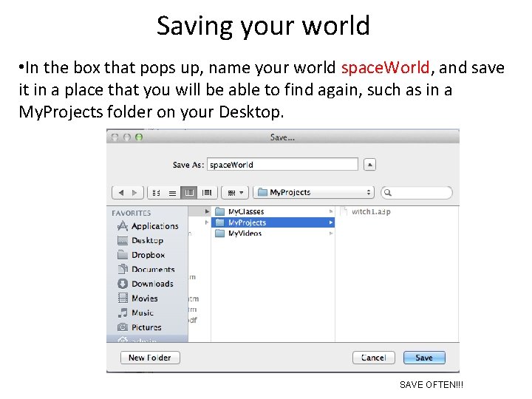Switch to icon view
Screen dimensions: 532x399
click(x=156, y=193)
